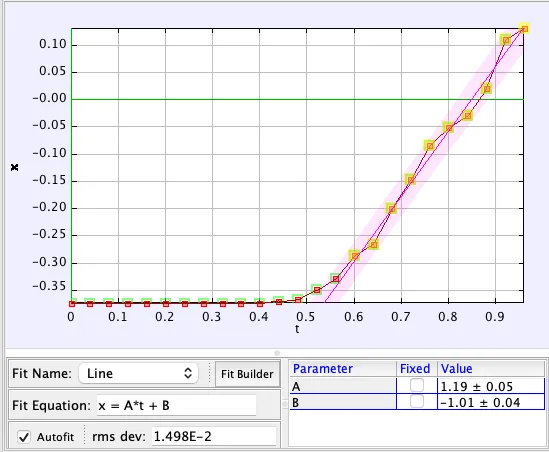This screenshot has width=549, height=452.
Task: Check the Fixed box for parameter A
Action: 417,385
